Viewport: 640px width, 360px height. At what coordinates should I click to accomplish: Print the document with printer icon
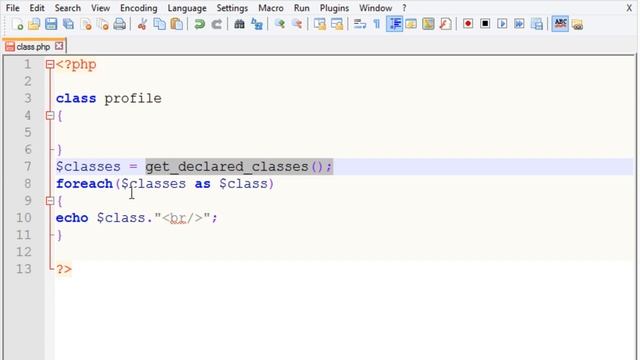[x=120, y=24]
